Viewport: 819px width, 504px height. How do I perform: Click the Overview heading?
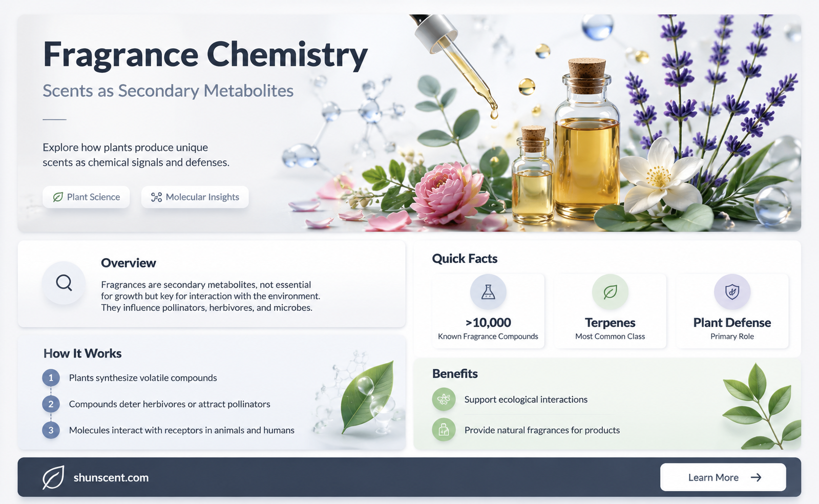click(128, 263)
